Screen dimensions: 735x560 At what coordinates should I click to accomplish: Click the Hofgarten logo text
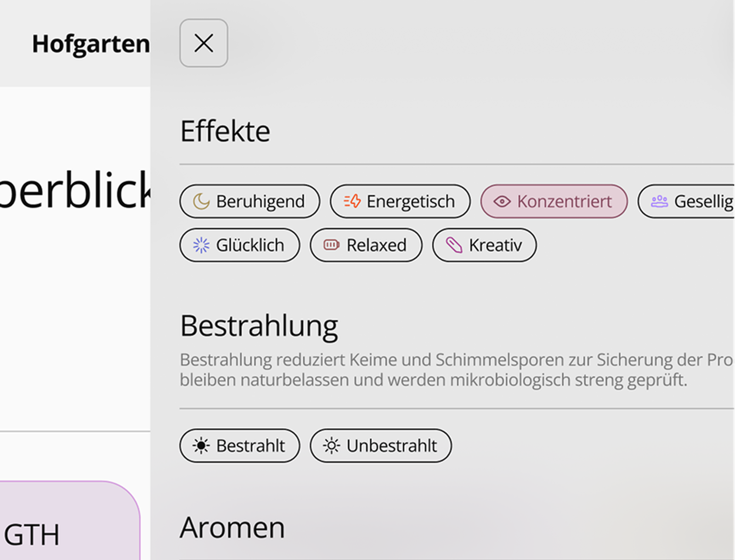(x=91, y=44)
